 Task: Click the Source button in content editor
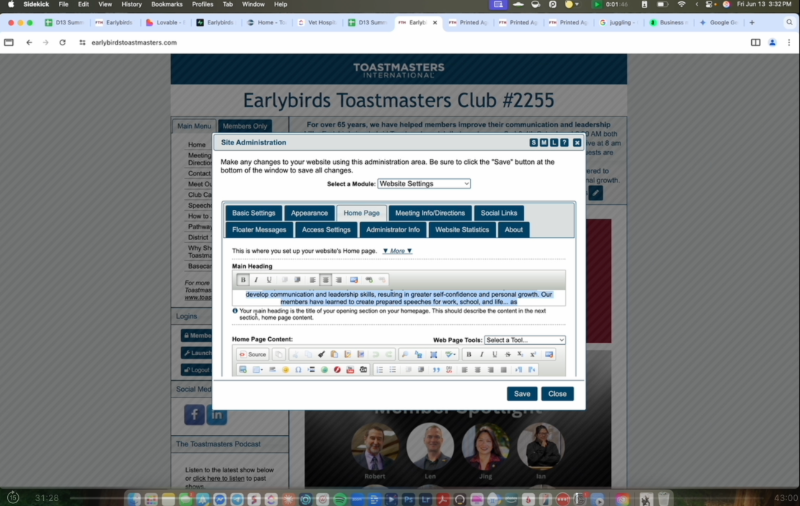tap(253, 355)
